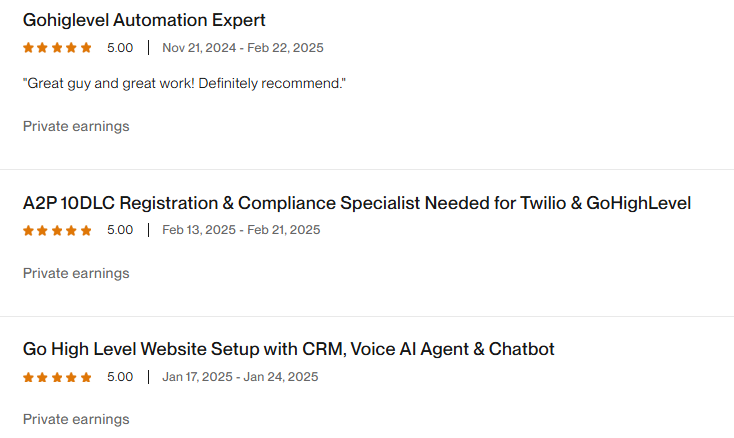The height and width of the screenshot is (438, 734).
Task: Click Private earnings under Gohiglevel Automation Expert
Action: pyautogui.click(x=76, y=126)
